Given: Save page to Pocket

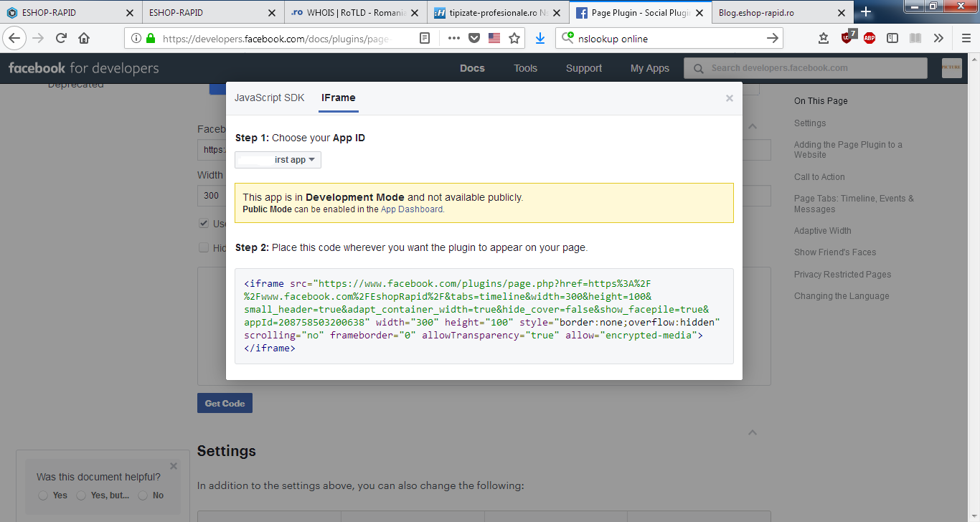Looking at the screenshot, I should click(x=474, y=39).
